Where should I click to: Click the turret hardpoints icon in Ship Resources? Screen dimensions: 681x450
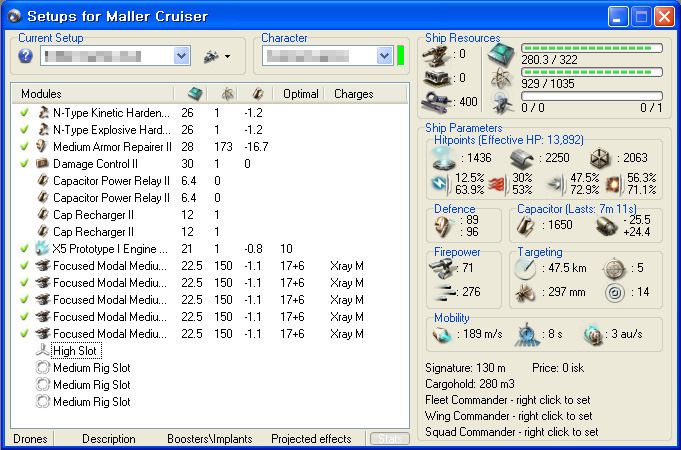[x=436, y=55]
